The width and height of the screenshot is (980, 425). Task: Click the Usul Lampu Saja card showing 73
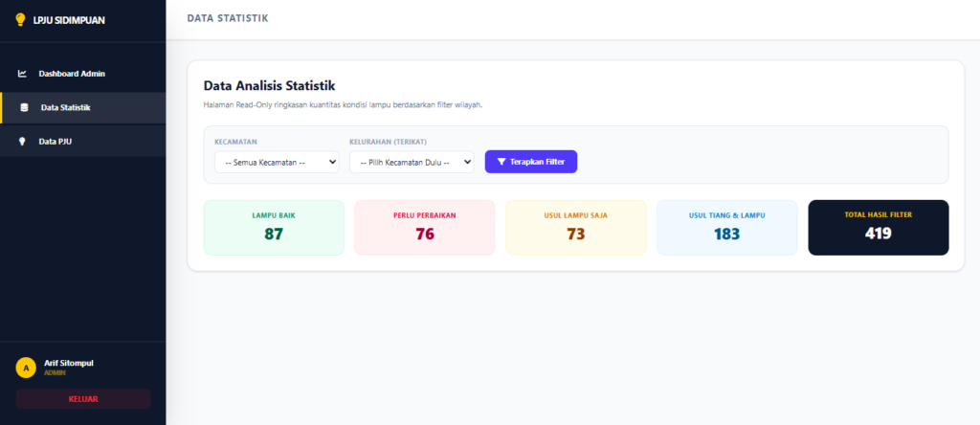575,228
